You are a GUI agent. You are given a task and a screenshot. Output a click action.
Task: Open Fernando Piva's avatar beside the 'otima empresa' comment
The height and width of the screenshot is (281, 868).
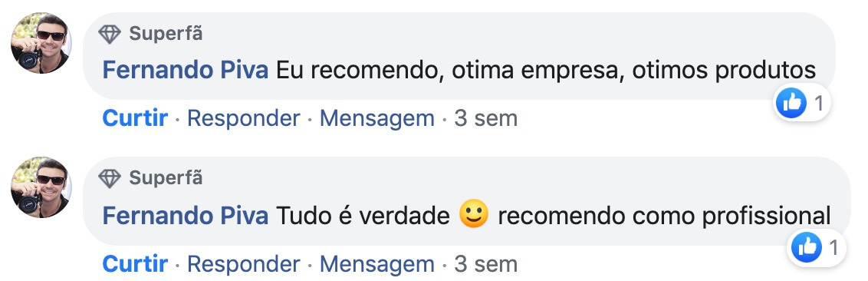[x=41, y=43]
